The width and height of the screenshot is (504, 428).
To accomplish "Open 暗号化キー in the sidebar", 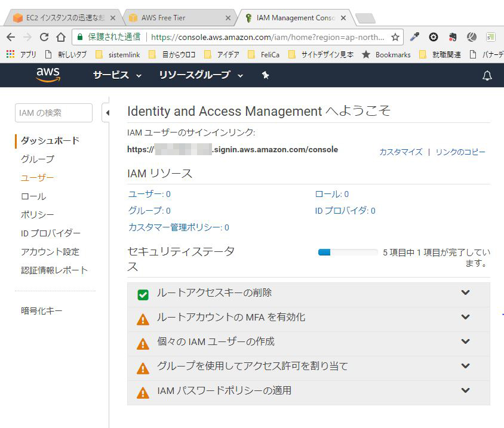I will (x=41, y=311).
